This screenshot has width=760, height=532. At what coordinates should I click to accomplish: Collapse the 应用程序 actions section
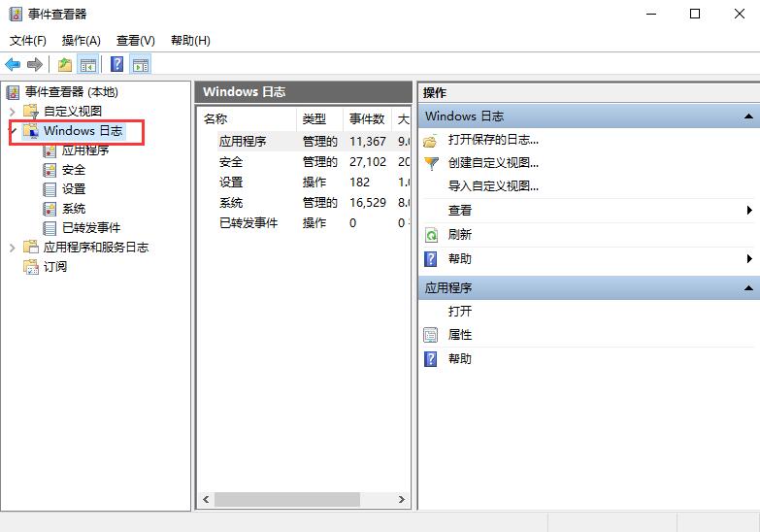click(748, 289)
